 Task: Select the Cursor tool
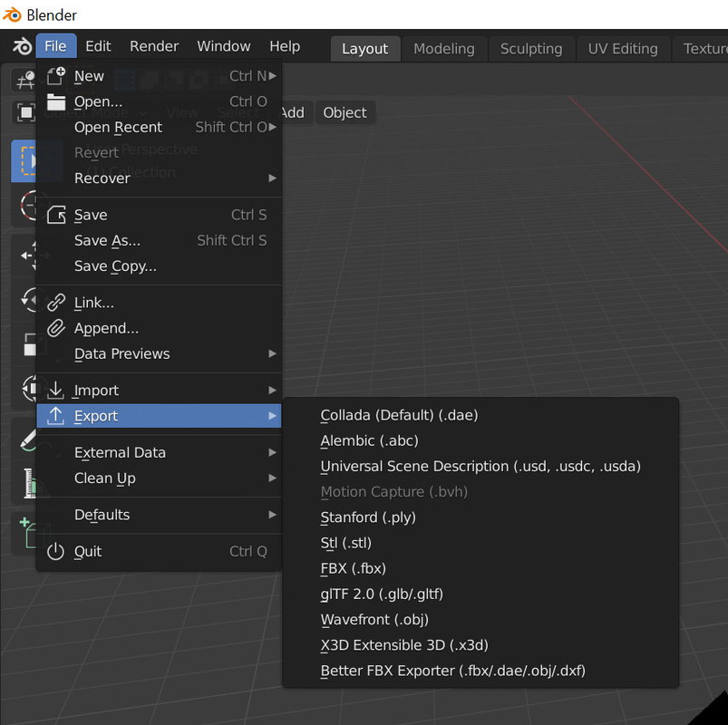click(26, 205)
